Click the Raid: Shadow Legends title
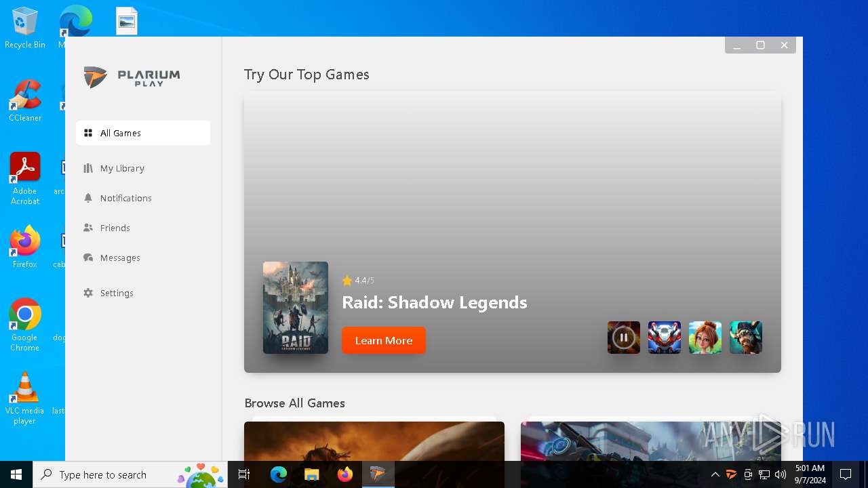This screenshot has height=488, width=868. 435,302
